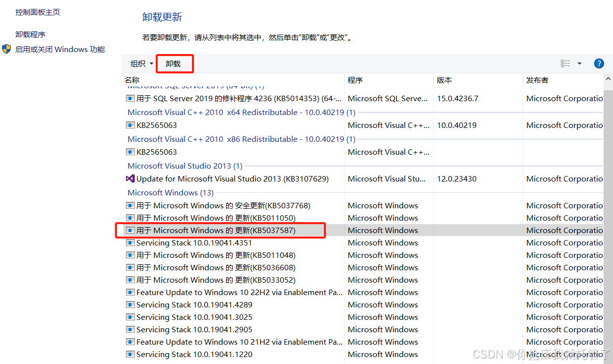Click Microsoft Visual Stu... program cell
This screenshot has width=613, height=364.
386,179
